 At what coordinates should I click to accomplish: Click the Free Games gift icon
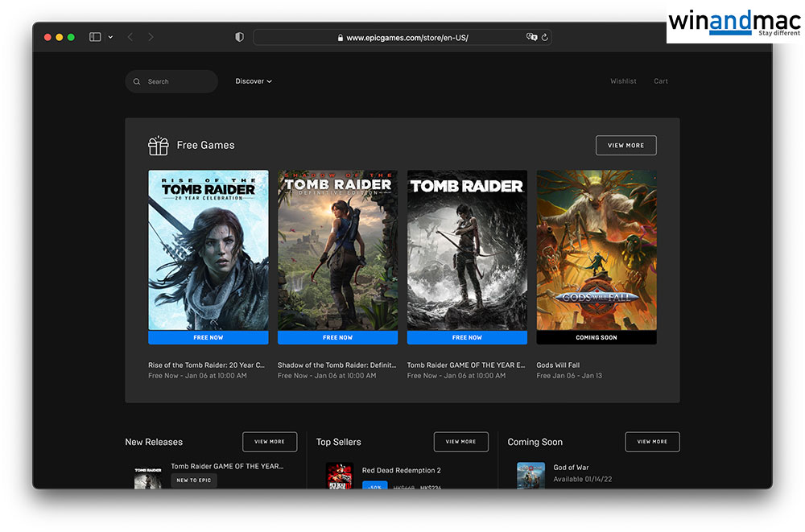158,146
